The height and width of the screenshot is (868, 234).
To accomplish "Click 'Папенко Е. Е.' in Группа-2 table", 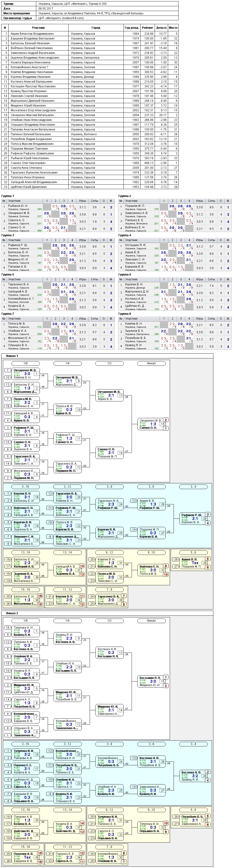I will coord(134,220).
